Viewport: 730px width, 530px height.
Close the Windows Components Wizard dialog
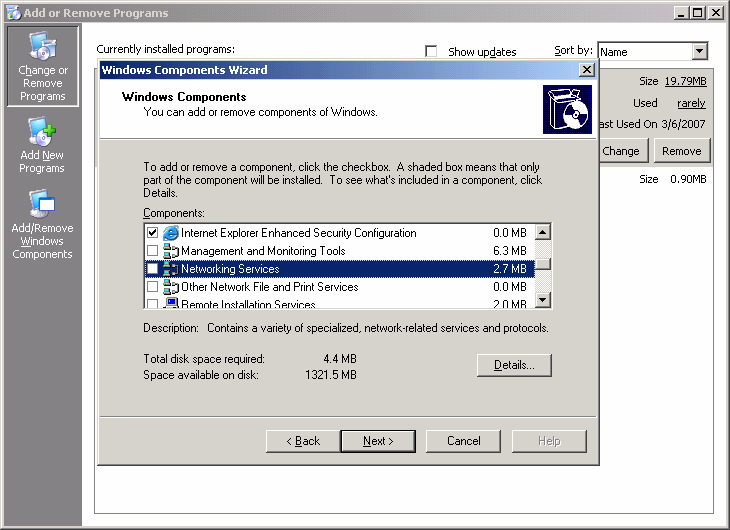coord(587,70)
